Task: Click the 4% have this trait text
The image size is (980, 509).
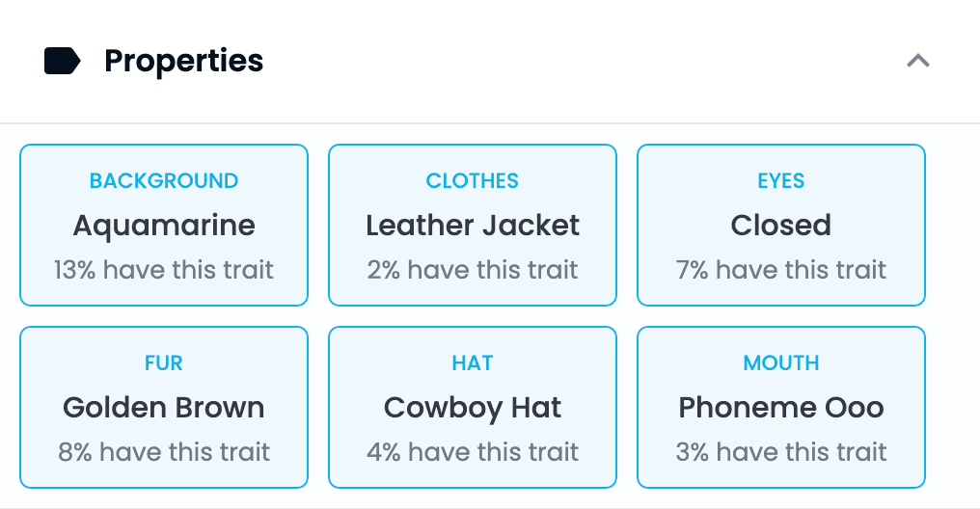Action: click(x=473, y=452)
